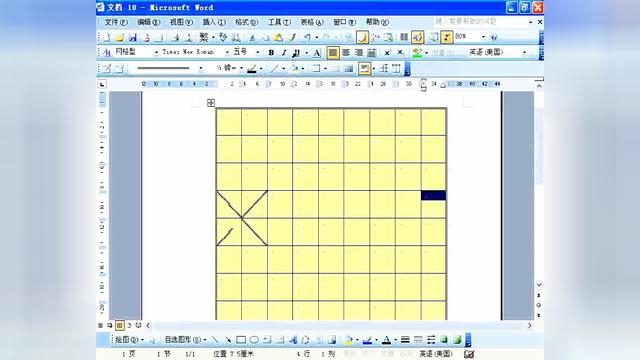The height and width of the screenshot is (360, 640).
Task: Click the Draw Table pencil tool
Action: tap(107, 69)
